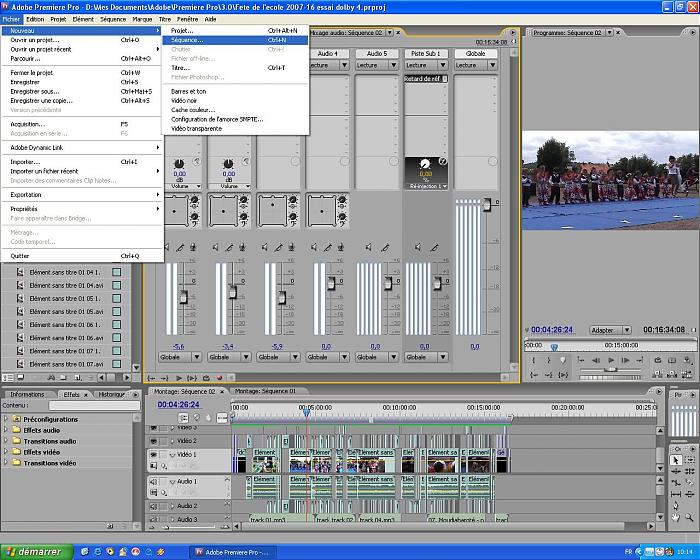
Task: Go to In point in Program monitor
Action: (x=533, y=375)
